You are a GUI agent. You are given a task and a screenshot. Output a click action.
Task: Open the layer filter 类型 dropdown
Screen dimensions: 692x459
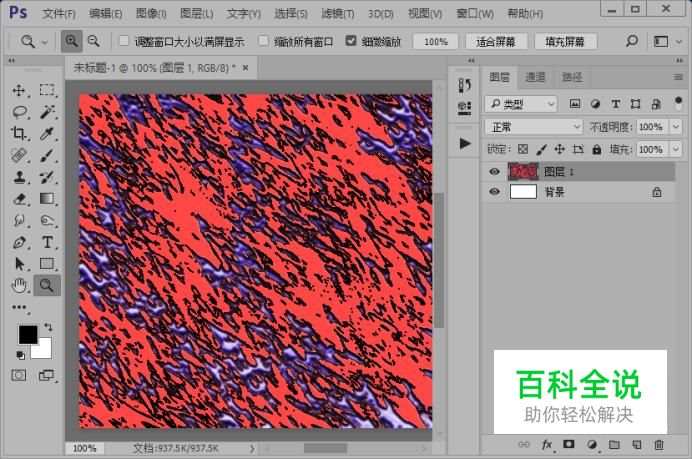tap(521, 104)
